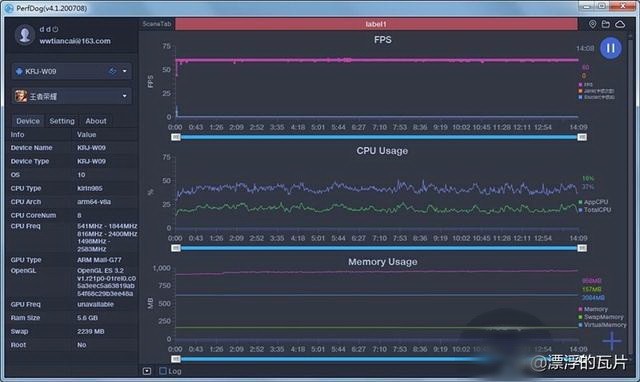Switch to the Setting tab
The height and width of the screenshot is (382, 640).
62,121
